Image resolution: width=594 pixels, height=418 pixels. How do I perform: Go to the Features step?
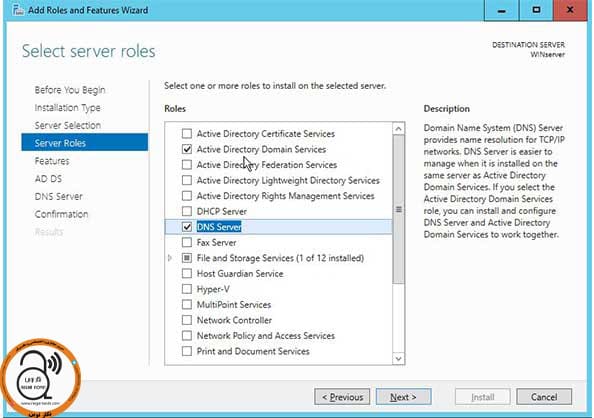52,161
